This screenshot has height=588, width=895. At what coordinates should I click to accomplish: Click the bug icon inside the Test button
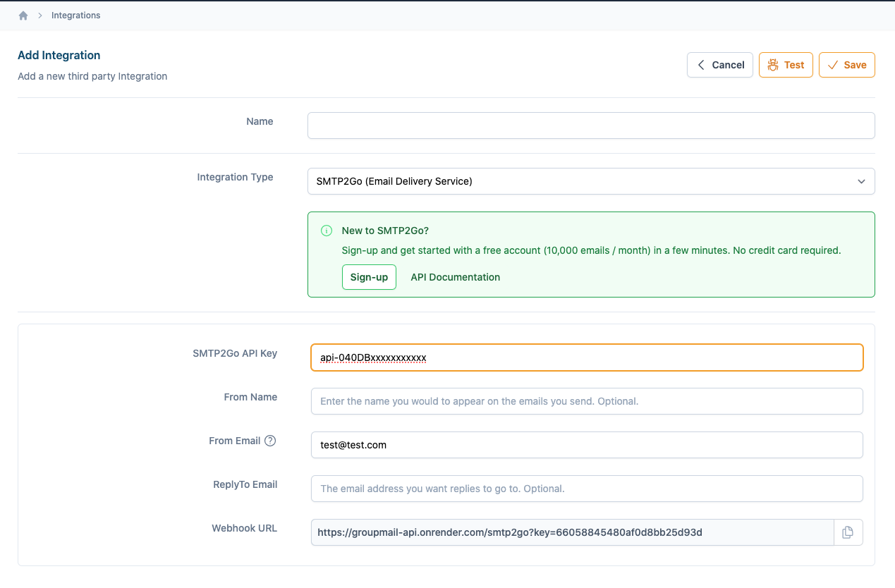pos(772,64)
